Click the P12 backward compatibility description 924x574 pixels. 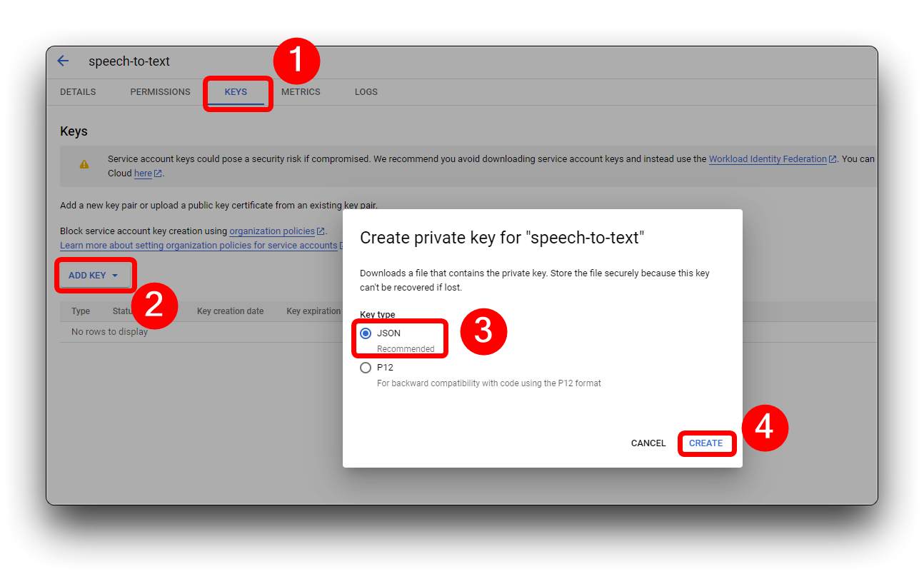[489, 383]
